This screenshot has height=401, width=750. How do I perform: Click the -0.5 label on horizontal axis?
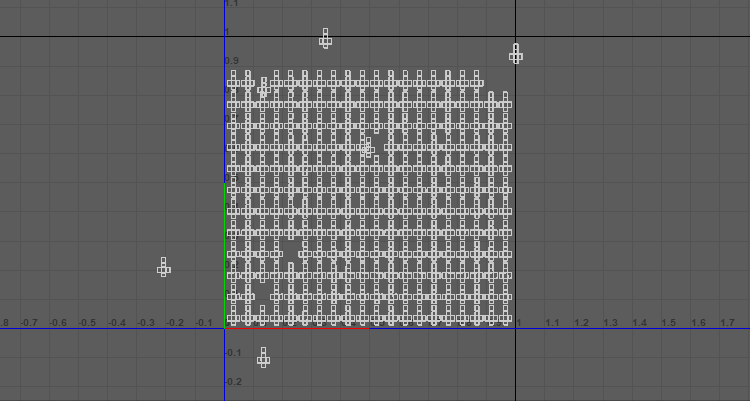tap(88, 323)
